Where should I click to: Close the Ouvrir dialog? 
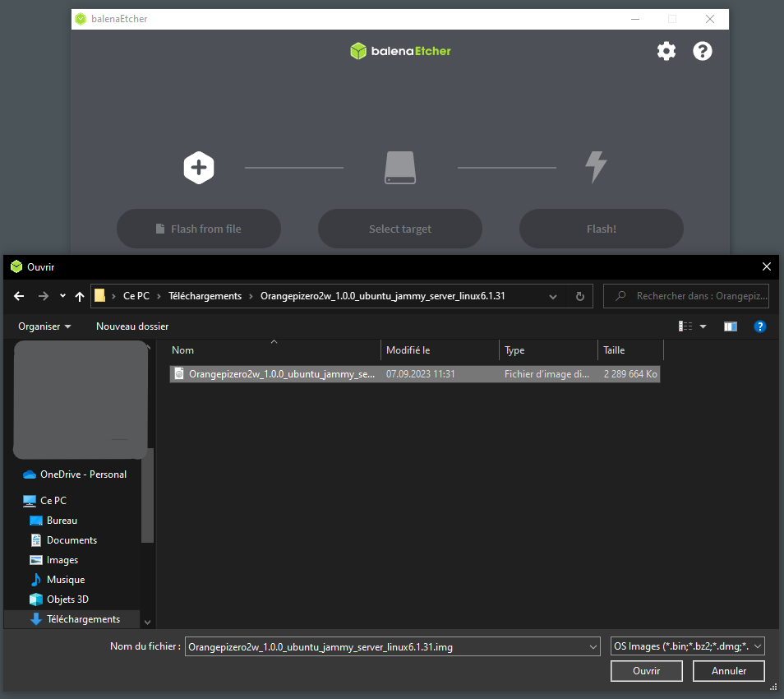pos(767,266)
